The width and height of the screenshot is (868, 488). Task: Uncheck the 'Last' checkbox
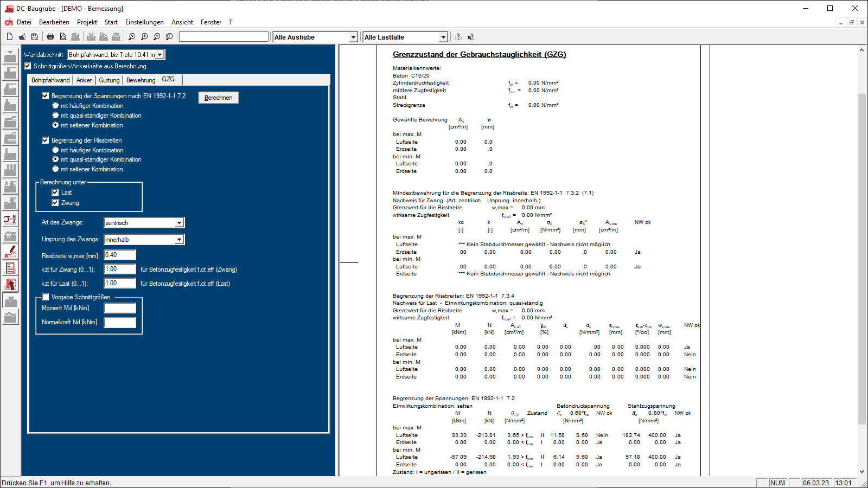click(55, 192)
